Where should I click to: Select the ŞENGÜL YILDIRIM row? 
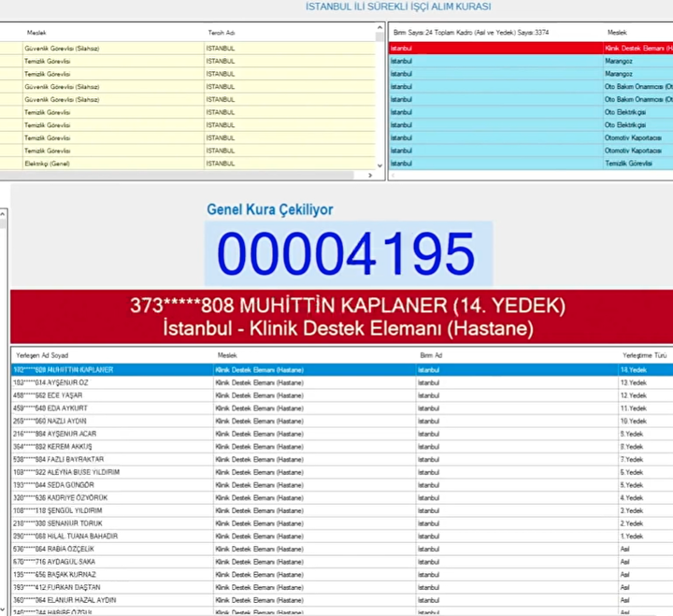tap(342, 510)
